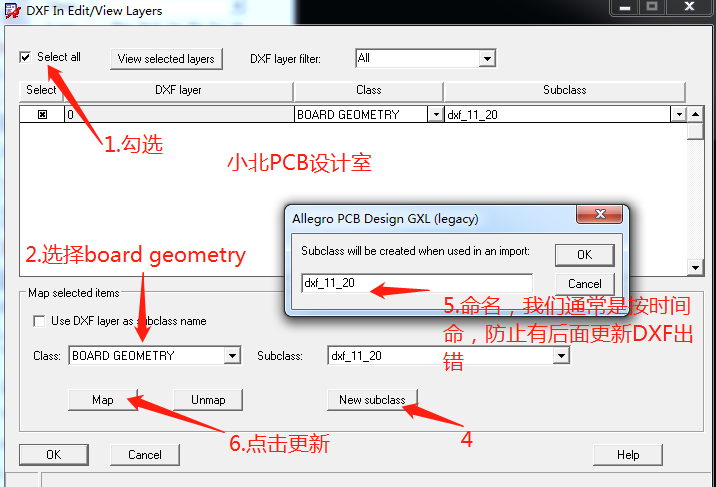
Task: Click OK in the DXF layers dialog
Action: (x=54, y=455)
